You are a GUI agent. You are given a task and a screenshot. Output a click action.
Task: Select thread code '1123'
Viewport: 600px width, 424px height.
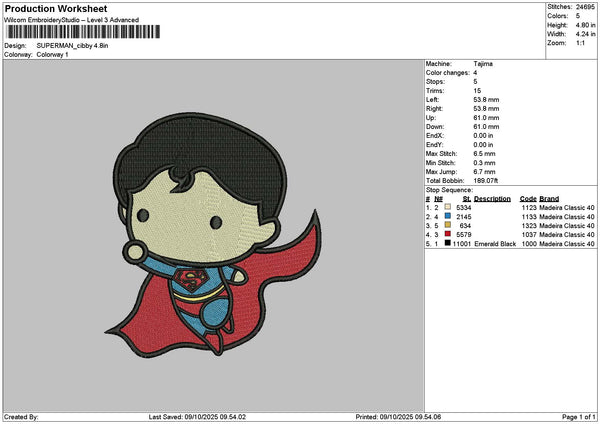point(529,208)
